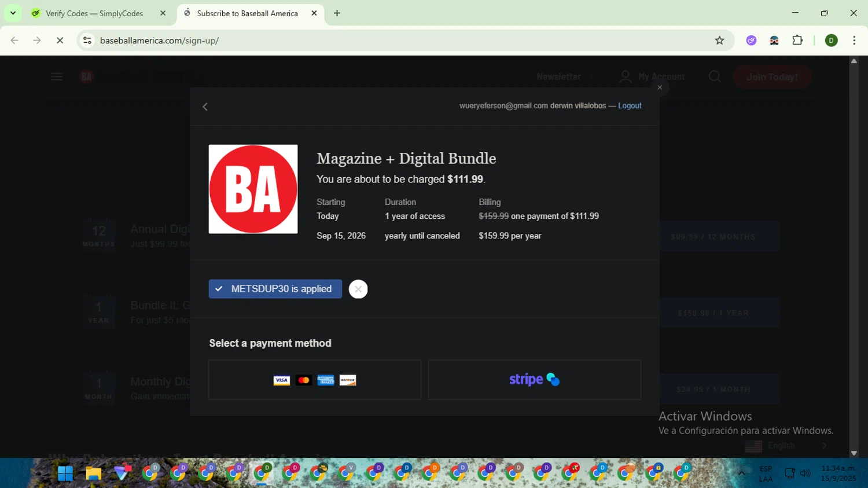Go forward in browser history
This screenshot has width=868, height=488.
[37, 41]
